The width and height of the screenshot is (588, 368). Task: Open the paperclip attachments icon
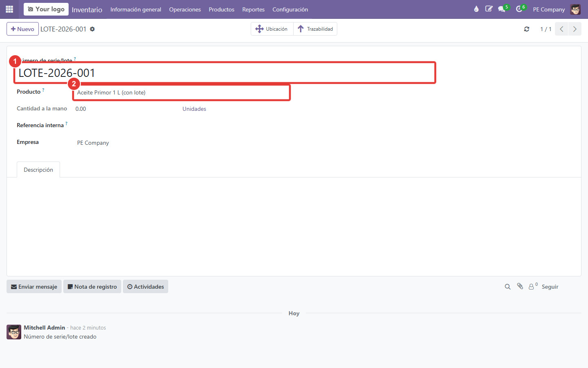[x=520, y=286]
